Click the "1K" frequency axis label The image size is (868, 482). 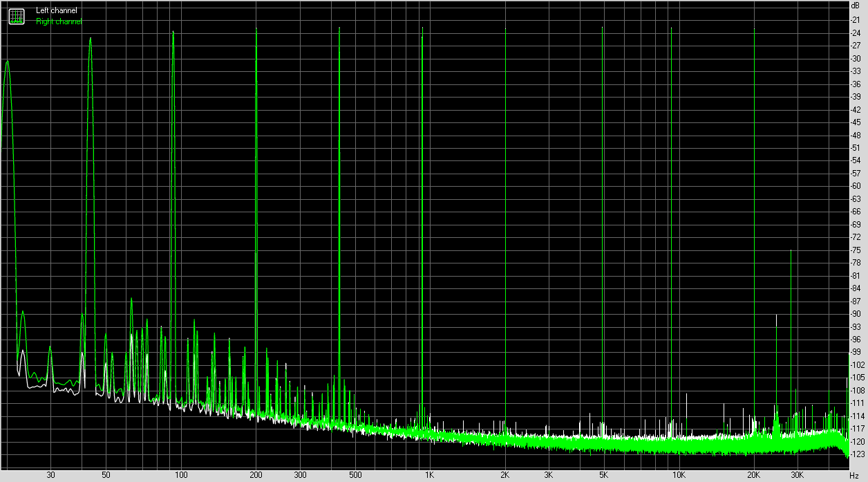click(430, 475)
